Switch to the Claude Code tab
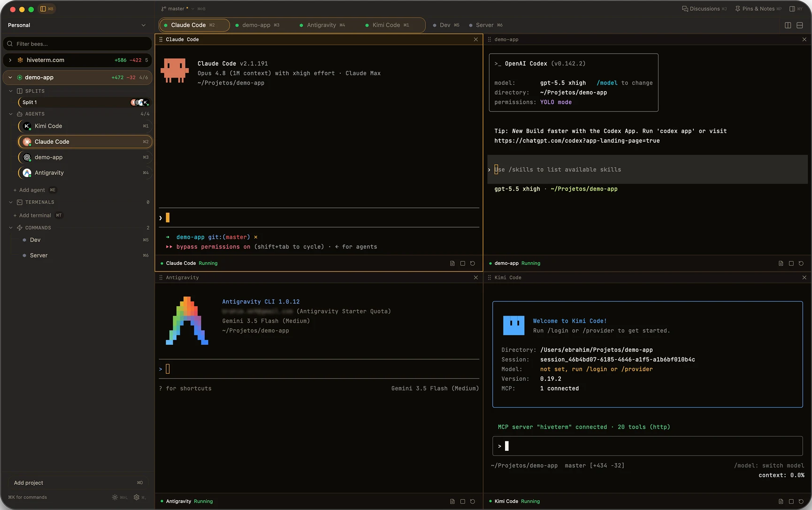The image size is (812, 510). tap(194, 25)
